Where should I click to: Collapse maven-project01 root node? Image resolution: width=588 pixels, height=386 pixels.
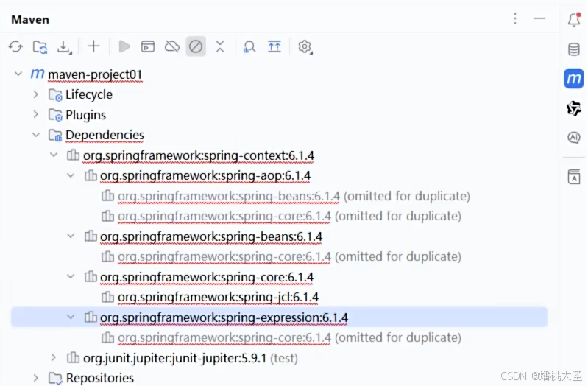pyautogui.click(x=18, y=74)
